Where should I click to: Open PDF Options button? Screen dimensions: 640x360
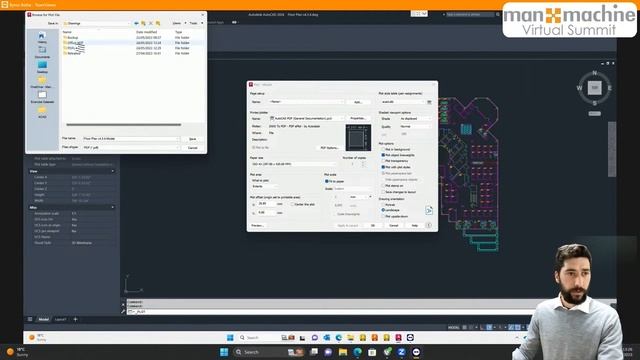click(x=329, y=148)
